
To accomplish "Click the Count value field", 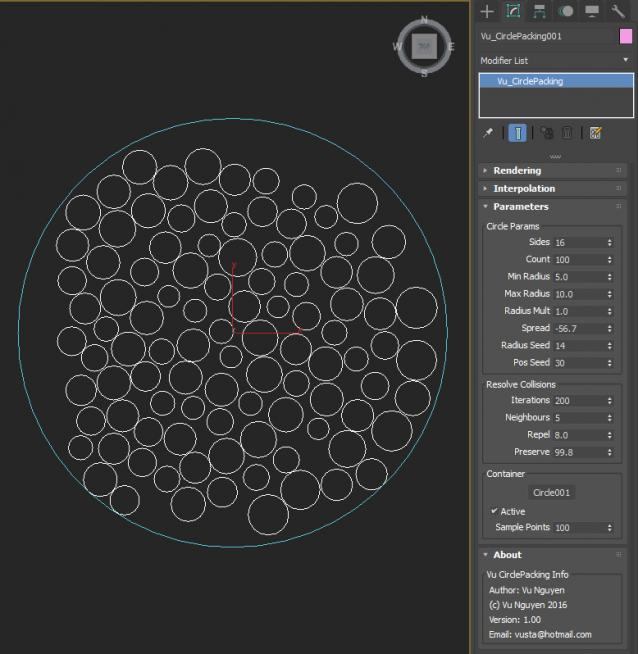I will [578, 260].
